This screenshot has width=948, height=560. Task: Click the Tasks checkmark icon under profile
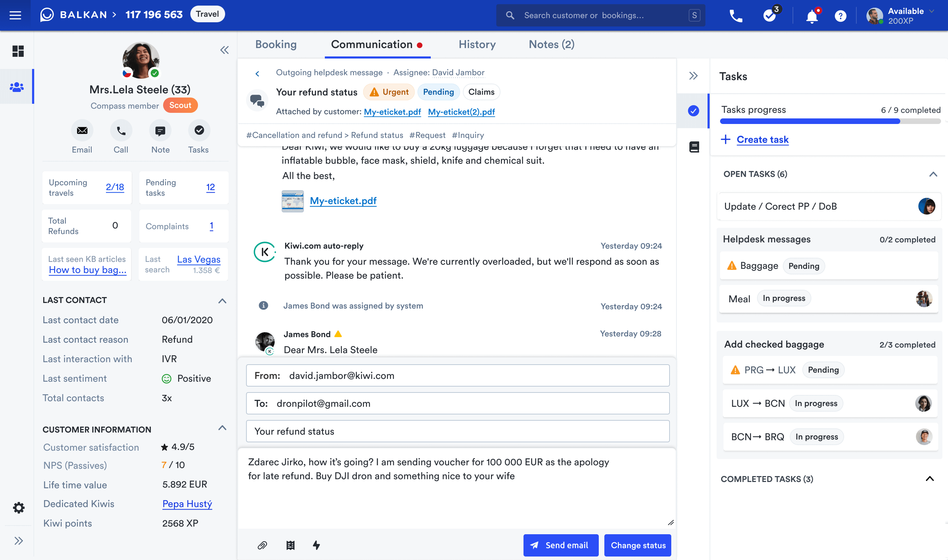click(x=199, y=131)
